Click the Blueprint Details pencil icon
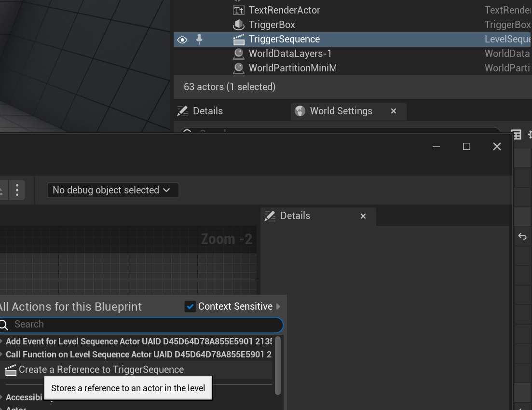The height and width of the screenshot is (410, 532). pyautogui.click(x=270, y=216)
